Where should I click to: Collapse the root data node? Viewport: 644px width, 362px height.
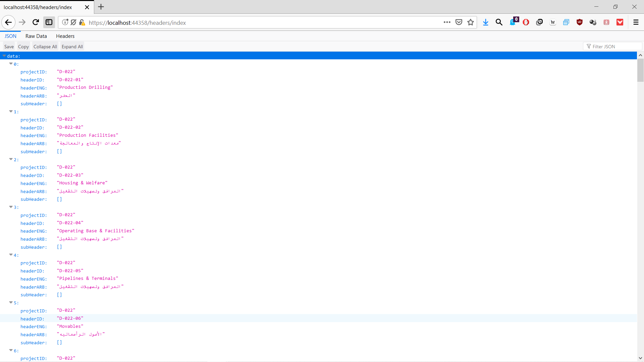pyautogui.click(x=4, y=56)
